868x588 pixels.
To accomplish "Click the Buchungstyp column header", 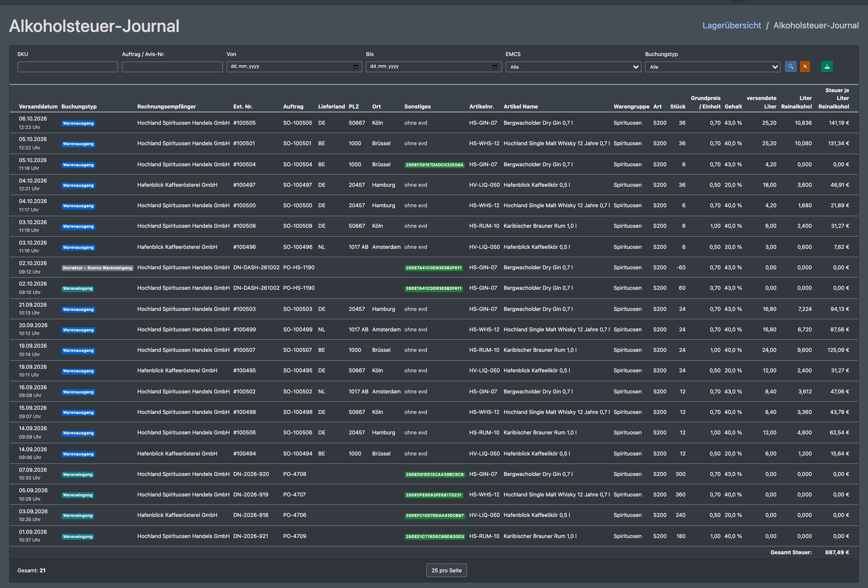I will tap(79, 106).
